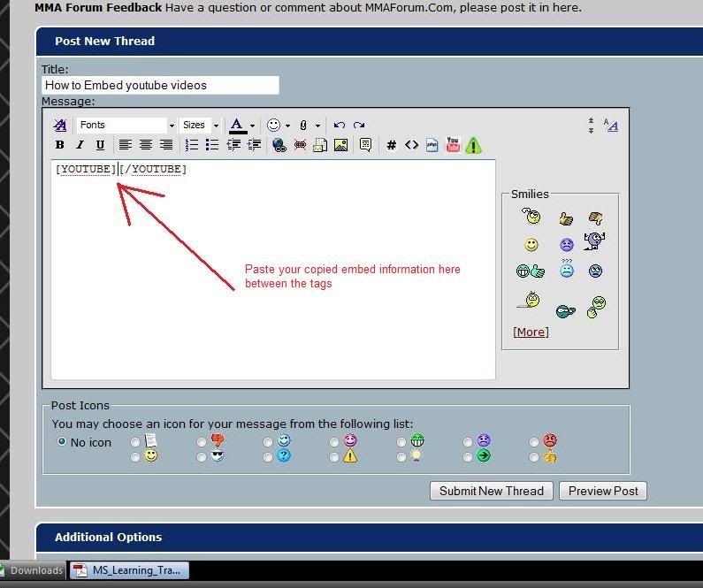The image size is (703, 588).
Task: Open Downloads from the taskbar
Action: coord(33,570)
